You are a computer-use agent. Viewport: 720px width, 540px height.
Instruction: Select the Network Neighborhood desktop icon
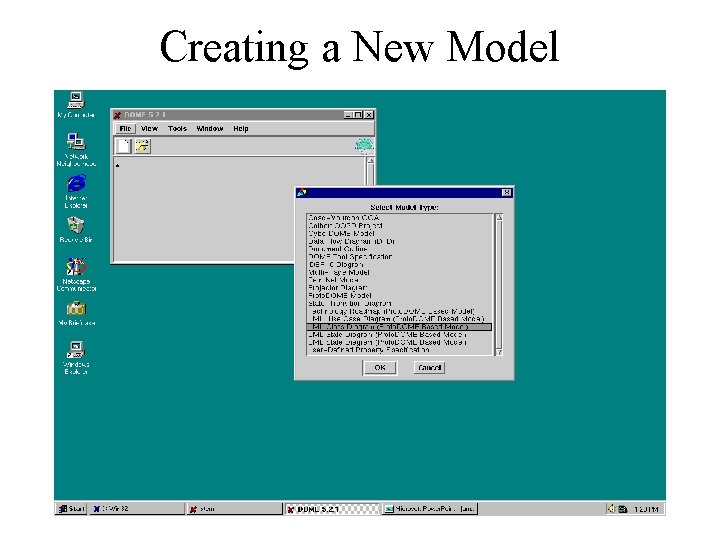[x=76, y=150]
